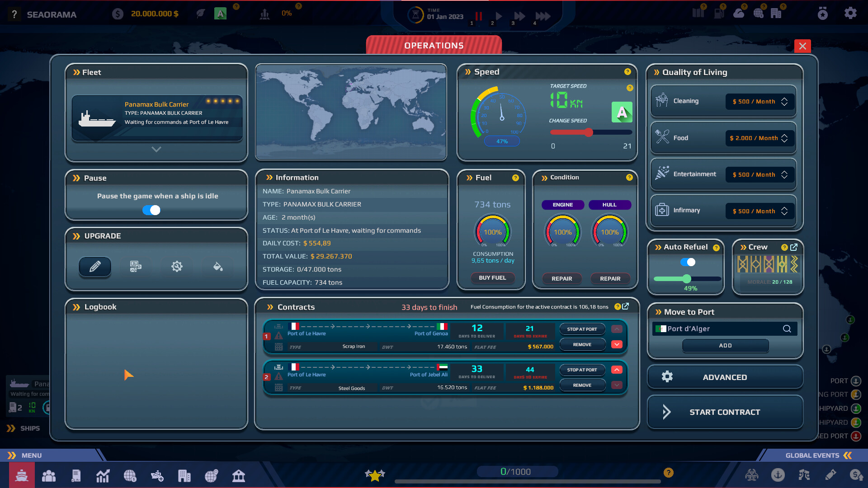Expand contract 1 details chevron
The width and height of the screenshot is (868, 488).
click(x=618, y=345)
